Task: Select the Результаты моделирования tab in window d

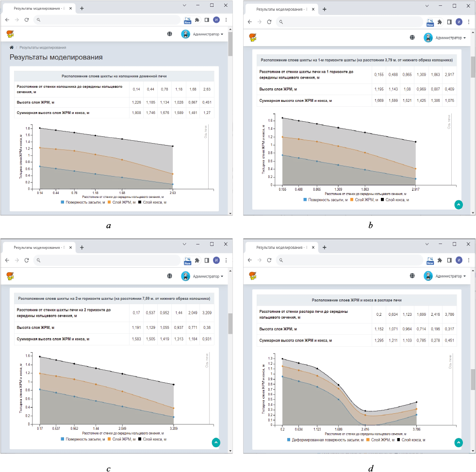Action: point(281,247)
